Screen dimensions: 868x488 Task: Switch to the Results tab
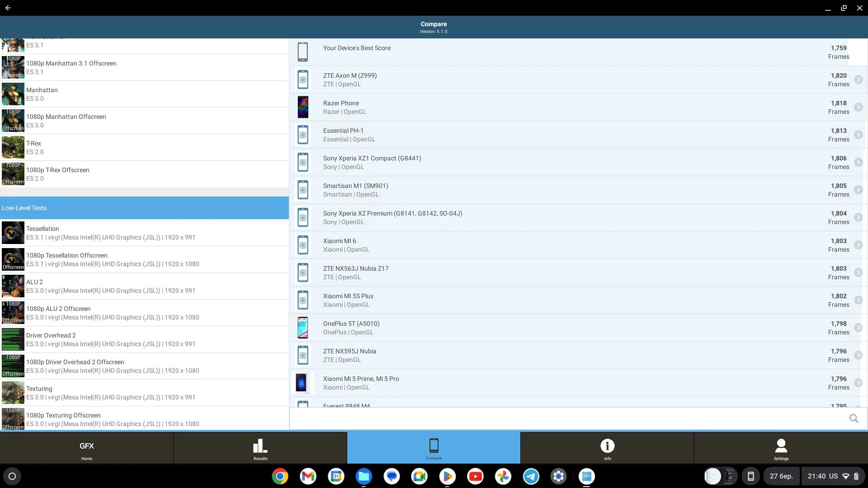click(x=260, y=448)
